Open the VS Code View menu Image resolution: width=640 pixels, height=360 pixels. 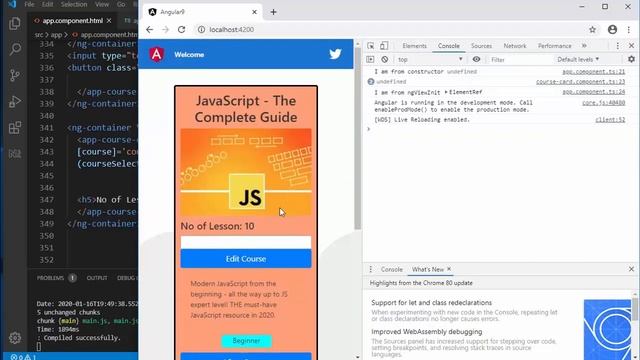pyautogui.click(x=102, y=4)
